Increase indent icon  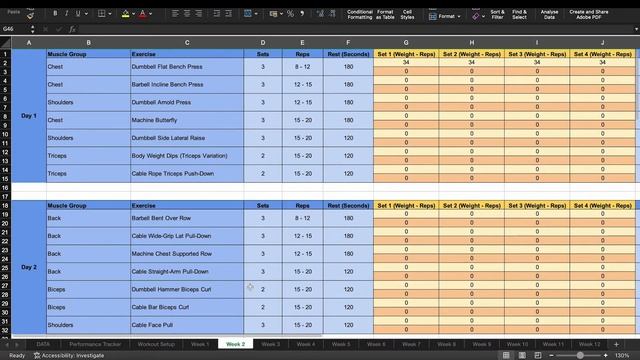pyautogui.click(x=229, y=13)
